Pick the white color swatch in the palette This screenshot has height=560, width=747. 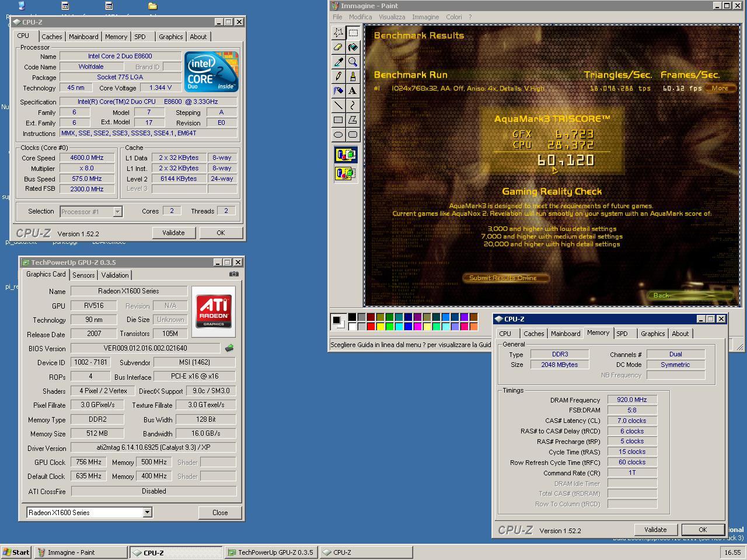pyautogui.click(x=352, y=327)
